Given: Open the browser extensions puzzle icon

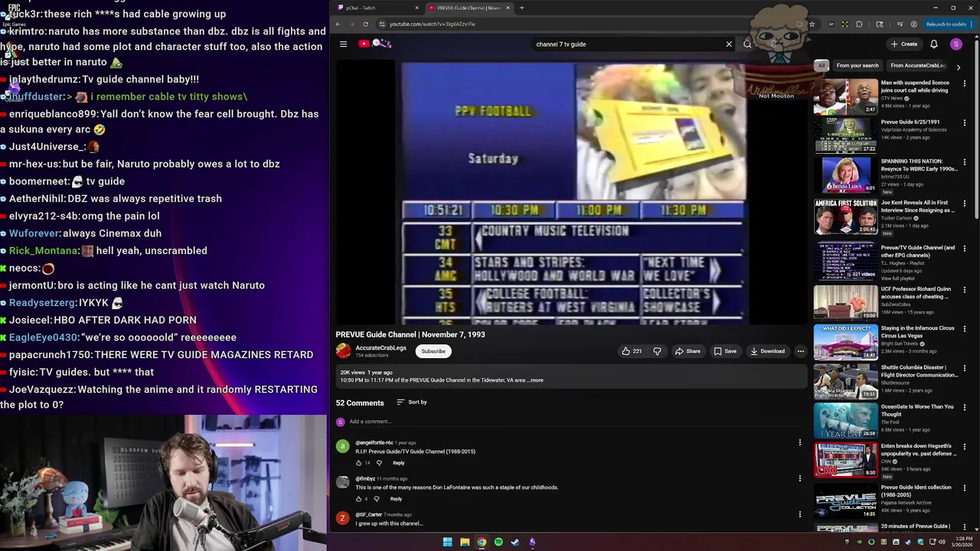Looking at the screenshot, I should (859, 24).
